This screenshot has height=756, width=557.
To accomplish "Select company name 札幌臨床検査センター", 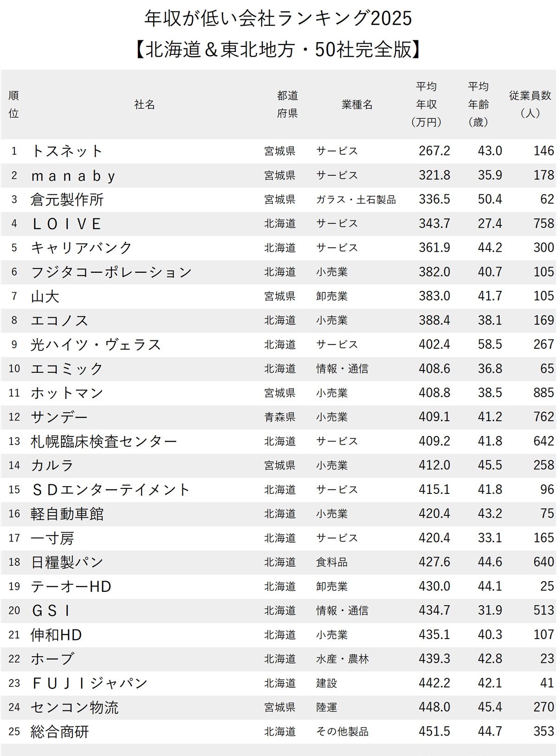I will 104,441.
